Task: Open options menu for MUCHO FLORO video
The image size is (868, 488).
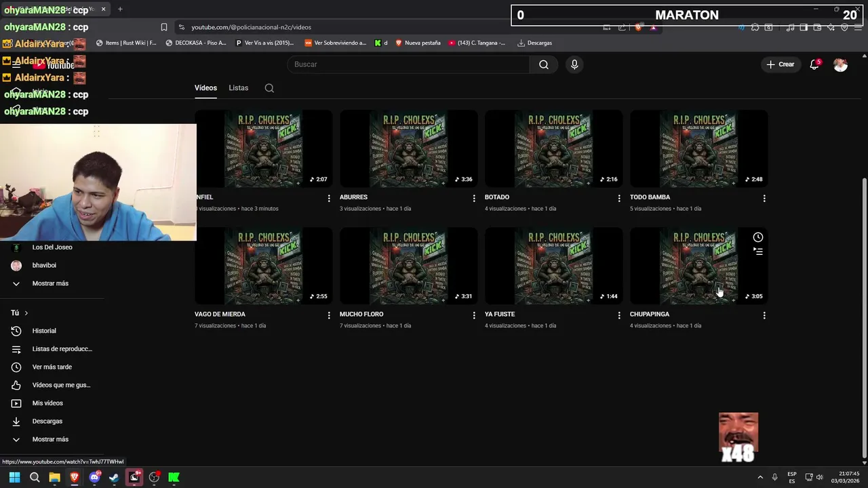Action: [474, 315]
